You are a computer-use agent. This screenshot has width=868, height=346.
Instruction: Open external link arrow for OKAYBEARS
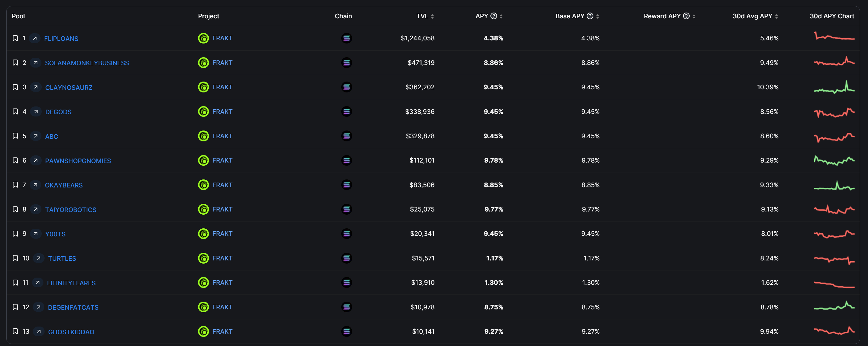(35, 185)
